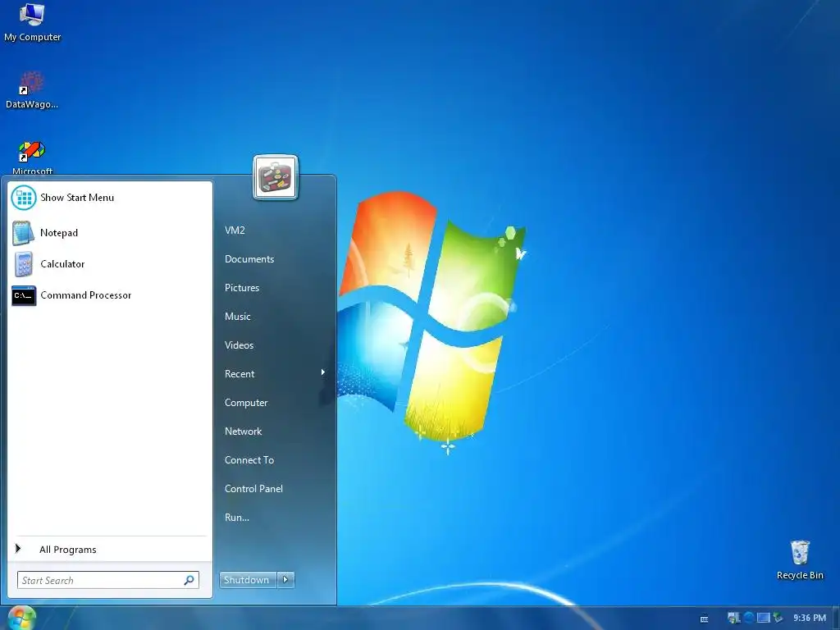Click the suitcase user picture

(276, 177)
